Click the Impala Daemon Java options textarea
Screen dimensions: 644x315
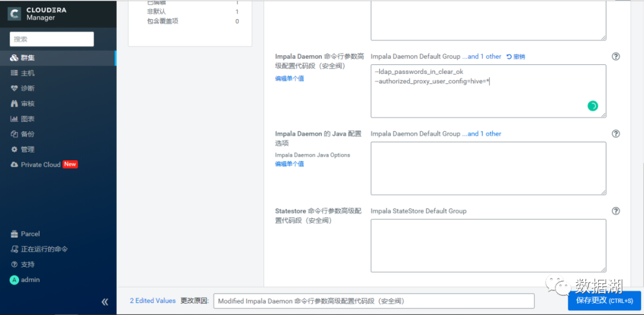(x=488, y=168)
